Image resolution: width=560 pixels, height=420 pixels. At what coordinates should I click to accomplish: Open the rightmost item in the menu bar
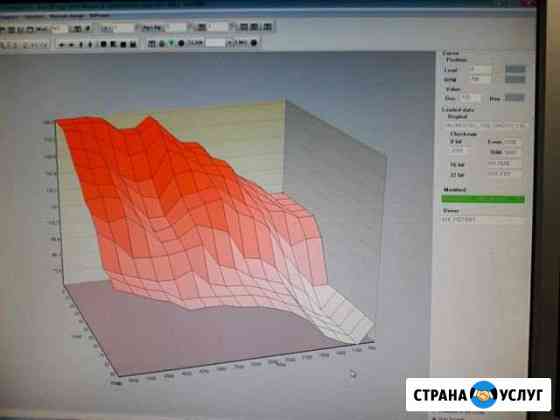coord(100,16)
